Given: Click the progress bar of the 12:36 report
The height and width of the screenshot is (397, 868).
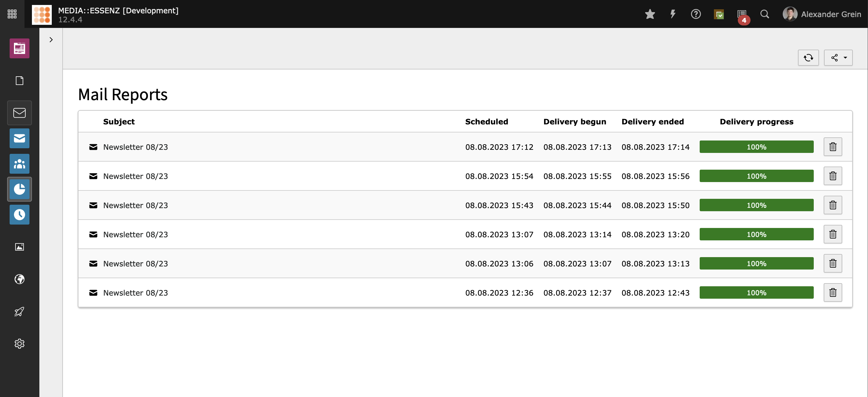Looking at the screenshot, I should [x=756, y=292].
